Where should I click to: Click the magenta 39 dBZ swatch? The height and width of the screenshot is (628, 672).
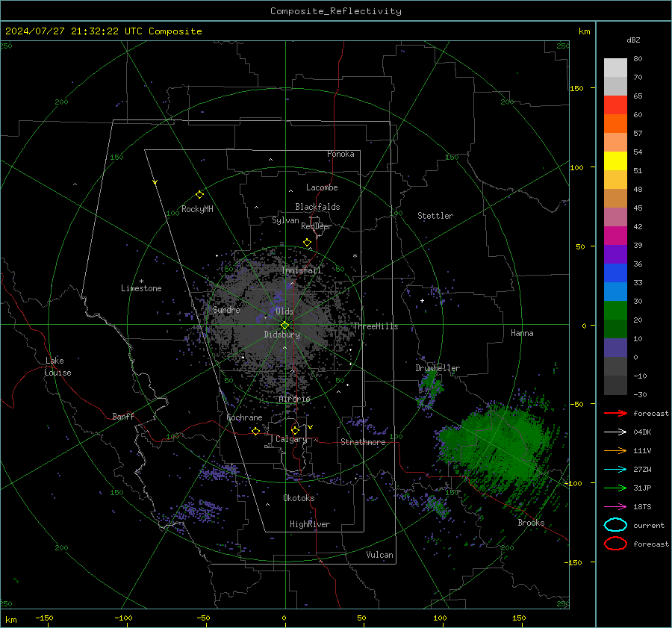tap(615, 236)
